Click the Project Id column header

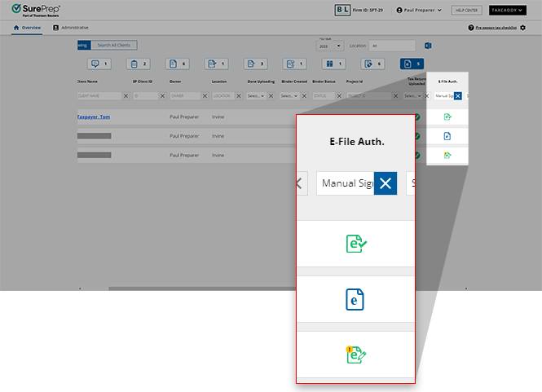pos(355,81)
